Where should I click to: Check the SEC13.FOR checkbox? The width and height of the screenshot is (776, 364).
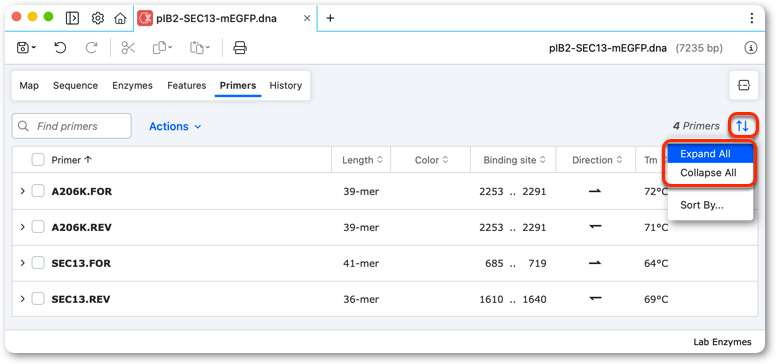(38, 263)
